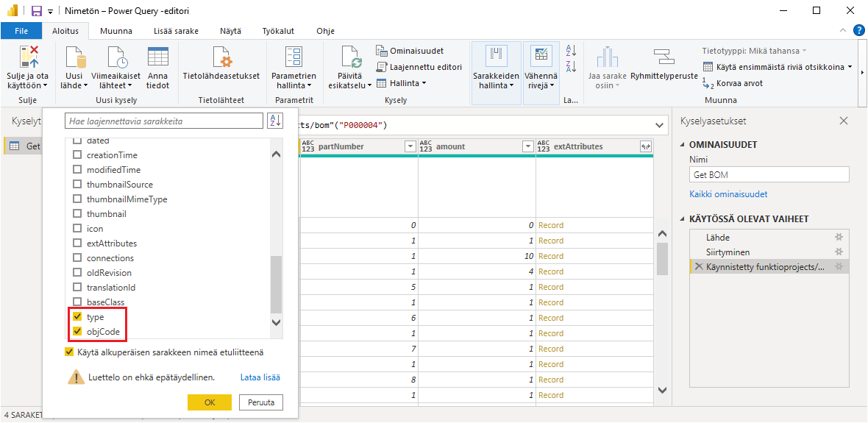Open the Tietotyyppi dropdown

point(754,51)
